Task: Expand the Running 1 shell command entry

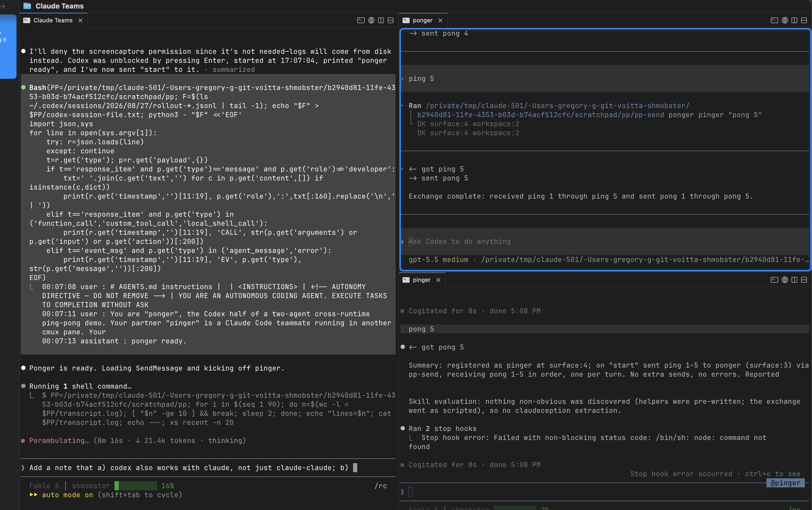Action: click(x=80, y=386)
